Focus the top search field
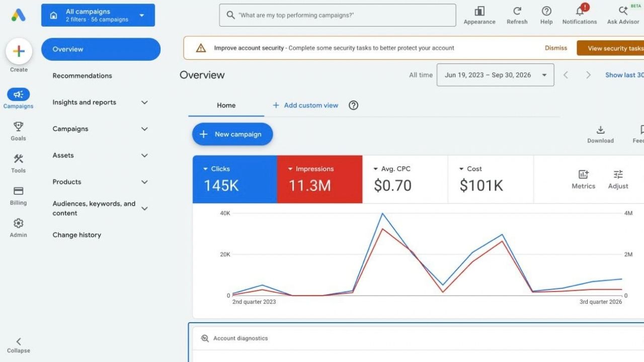Image resolution: width=644 pixels, height=362 pixels. [x=338, y=15]
